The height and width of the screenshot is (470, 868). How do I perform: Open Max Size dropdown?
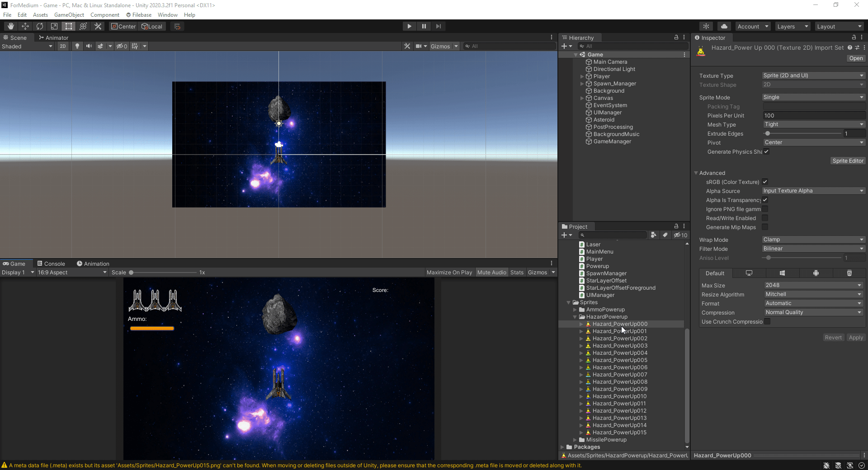point(814,285)
